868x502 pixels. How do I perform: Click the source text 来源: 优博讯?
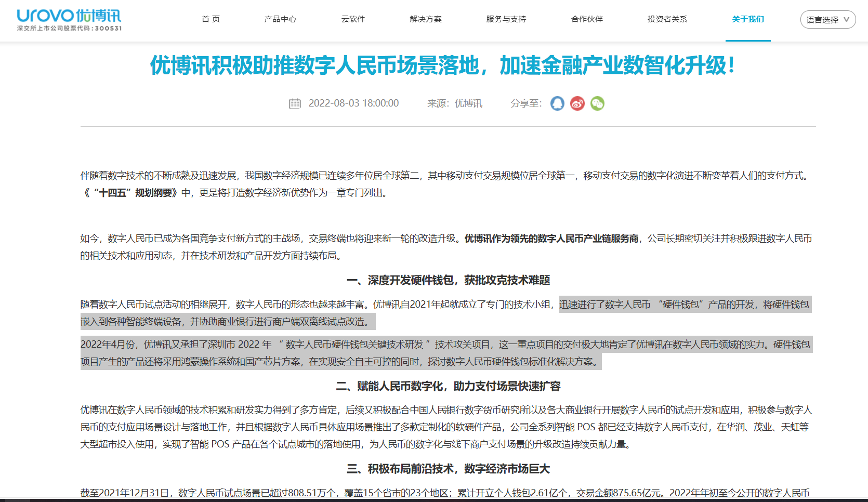[x=455, y=103]
